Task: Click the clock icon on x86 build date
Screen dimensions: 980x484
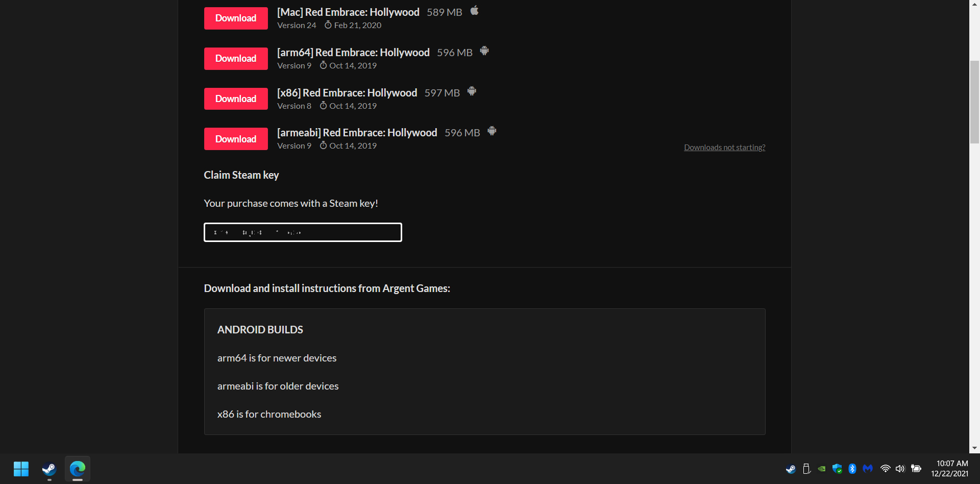Action: pyautogui.click(x=323, y=106)
